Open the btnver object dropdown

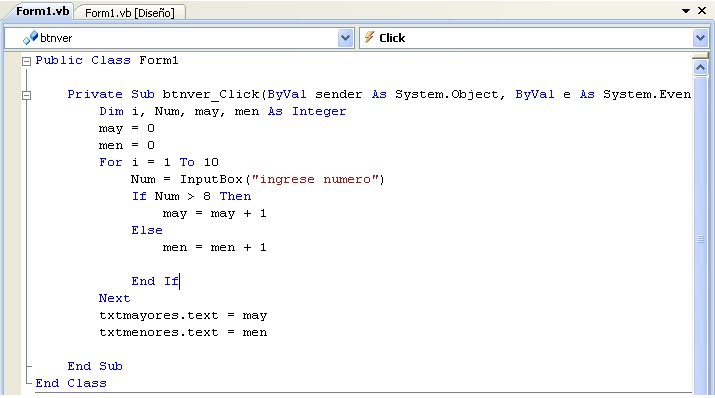[x=345, y=38]
